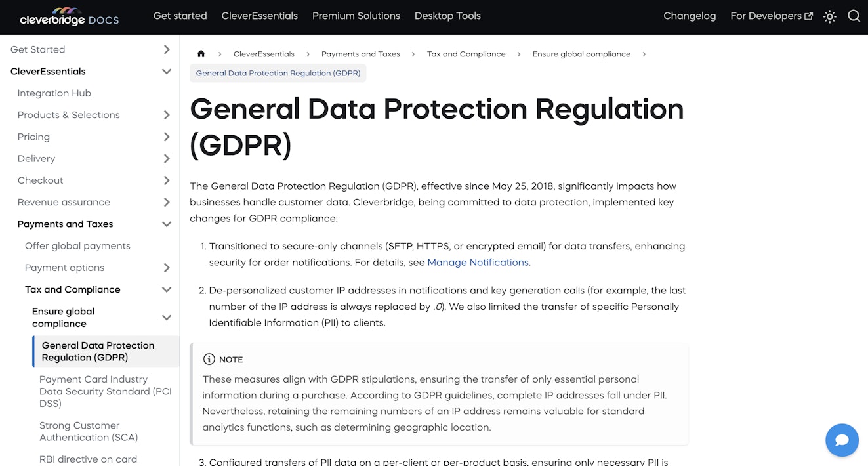Expand the Payment options chevron

coord(167,268)
